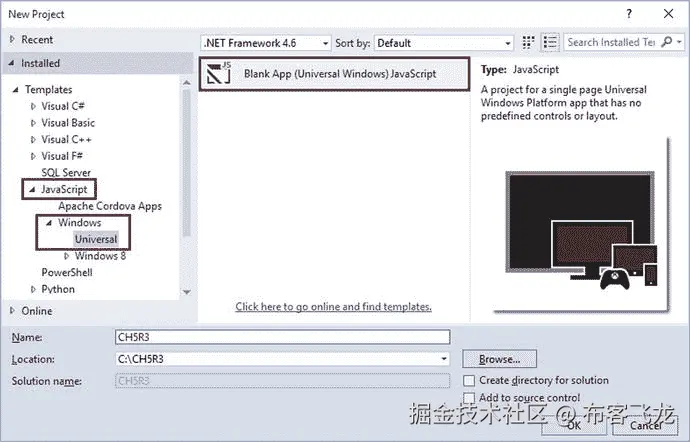Switch to medium icons list view
Image resolution: width=690 pixels, height=442 pixels.
[x=550, y=43]
